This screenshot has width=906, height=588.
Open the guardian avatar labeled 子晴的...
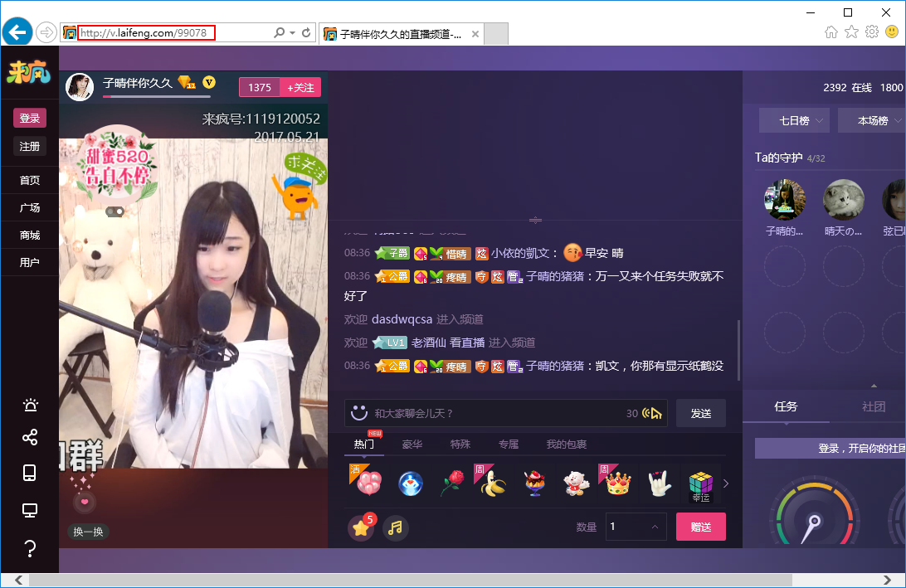pyautogui.click(x=785, y=199)
